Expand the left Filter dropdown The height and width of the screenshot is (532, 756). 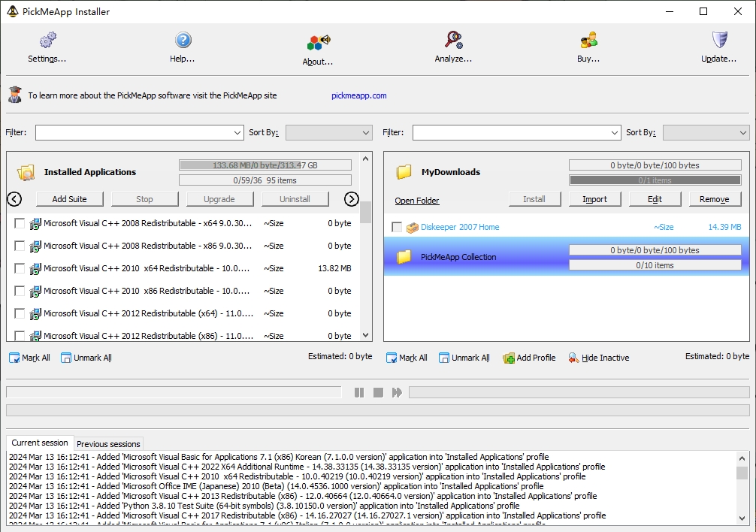click(237, 133)
